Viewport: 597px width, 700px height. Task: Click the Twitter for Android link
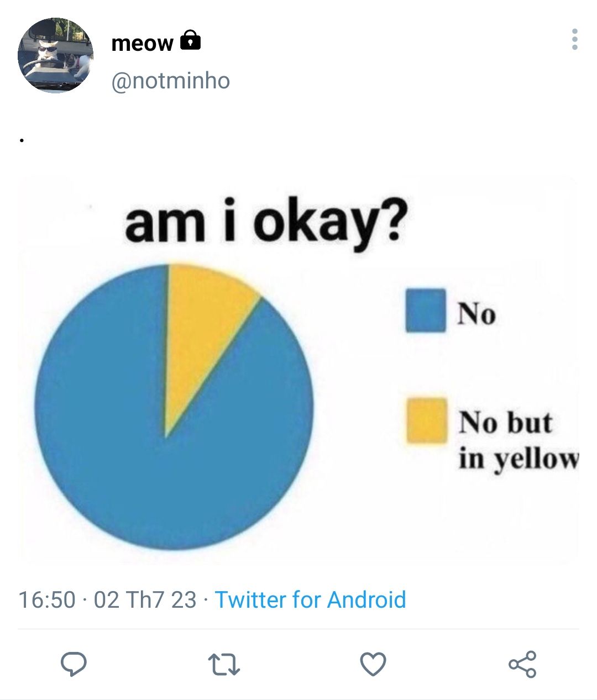coord(310,599)
